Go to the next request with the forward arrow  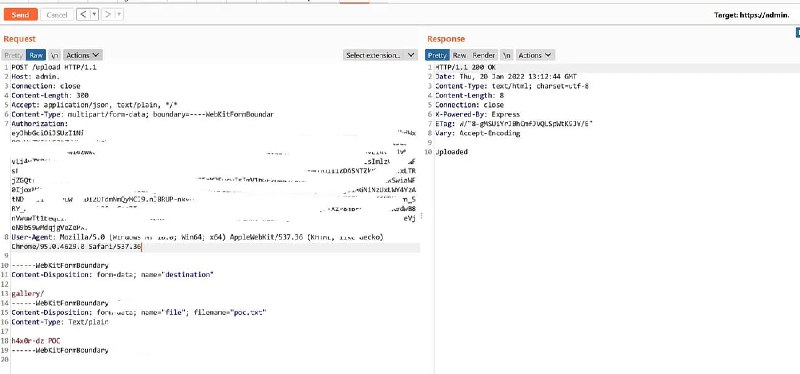click(x=108, y=15)
